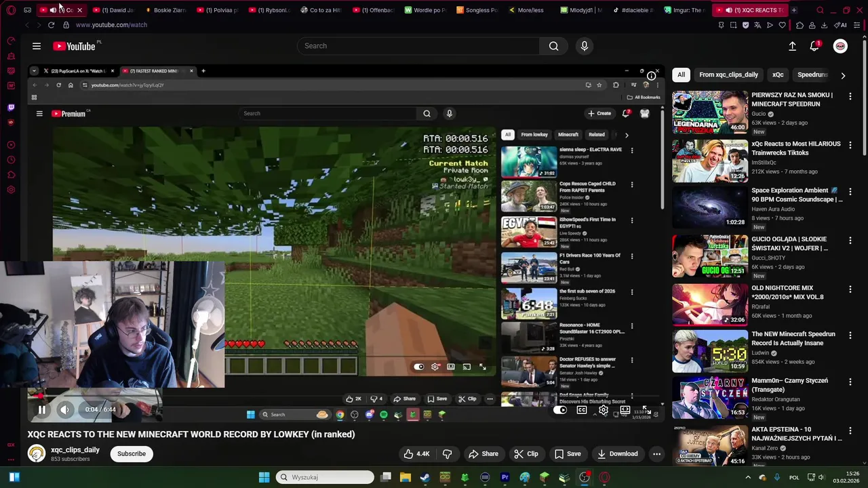Open options for Space Exploration Ambient video
Image resolution: width=868 pixels, height=488 pixels.
pos(850,192)
